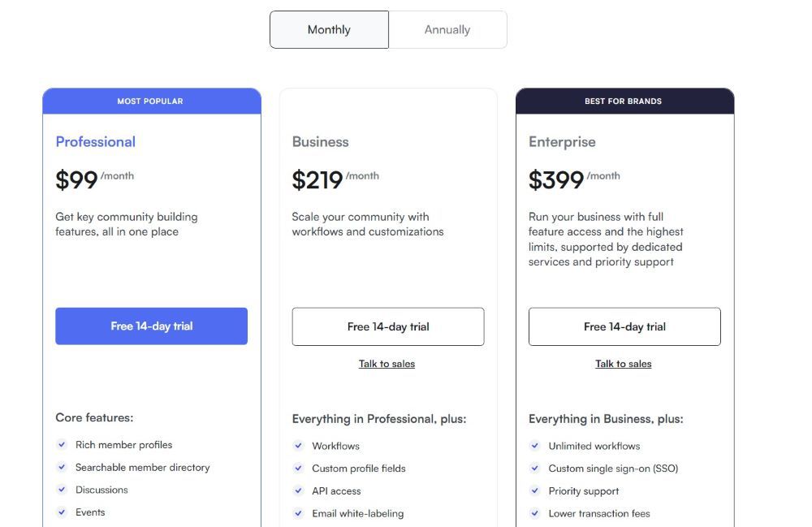Switch billing to Annually
This screenshot has width=812, height=527.
447,29
